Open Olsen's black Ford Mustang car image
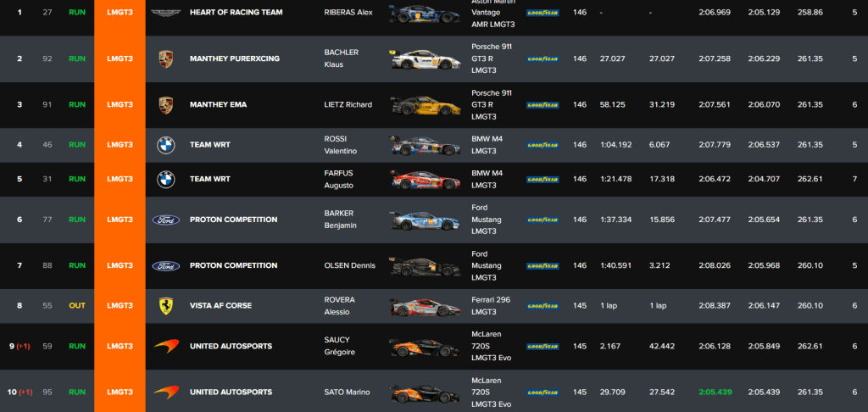 tap(426, 266)
